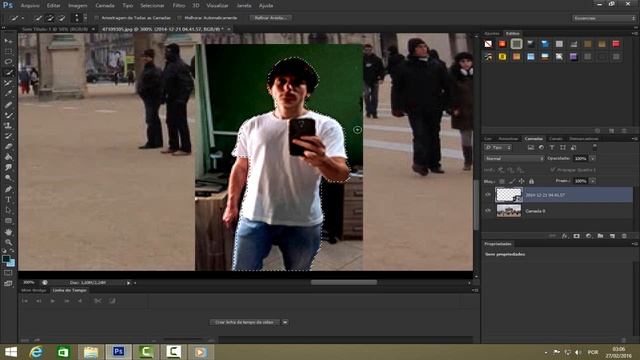Select the Hand tool

8,232
